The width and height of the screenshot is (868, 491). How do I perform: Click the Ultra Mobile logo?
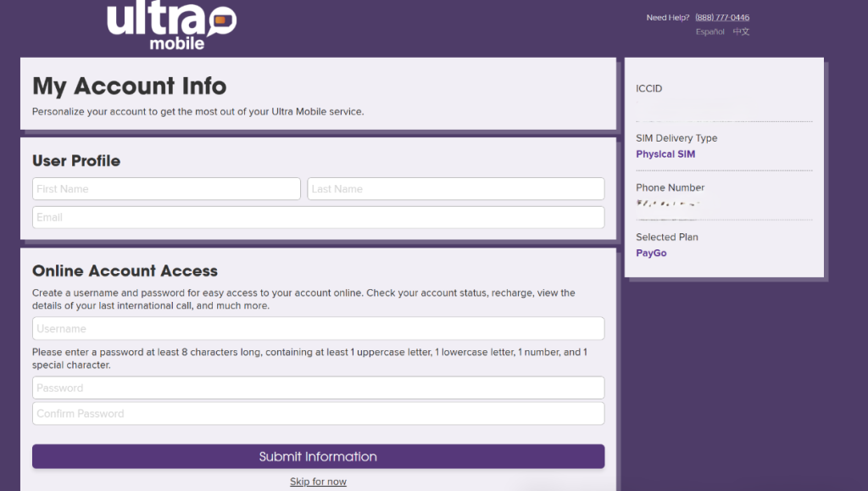[171, 25]
